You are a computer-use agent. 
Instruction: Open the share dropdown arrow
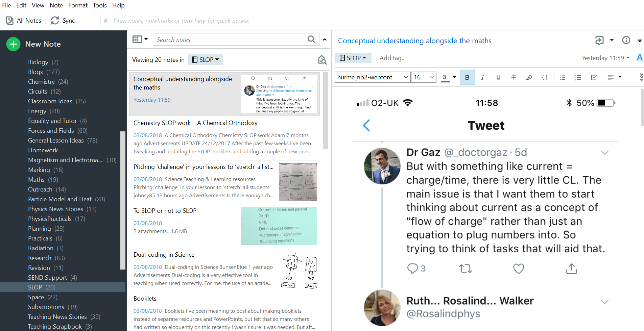(612, 40)
